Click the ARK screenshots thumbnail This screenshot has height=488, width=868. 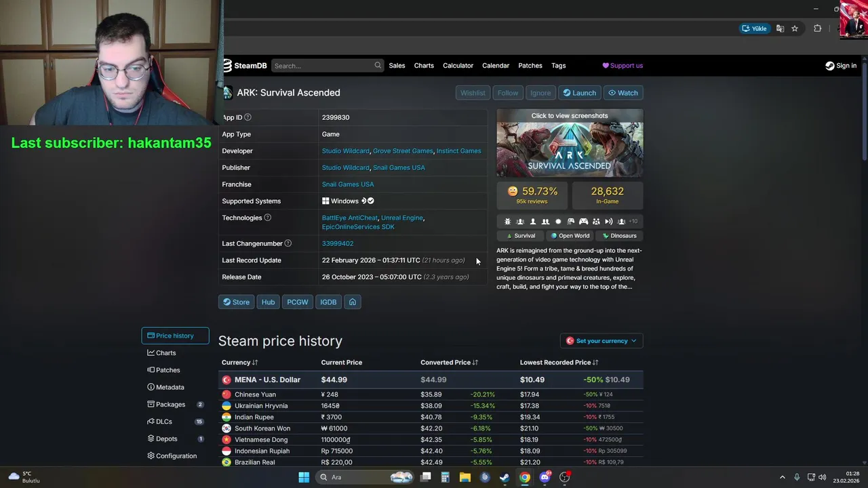point(570,143)
